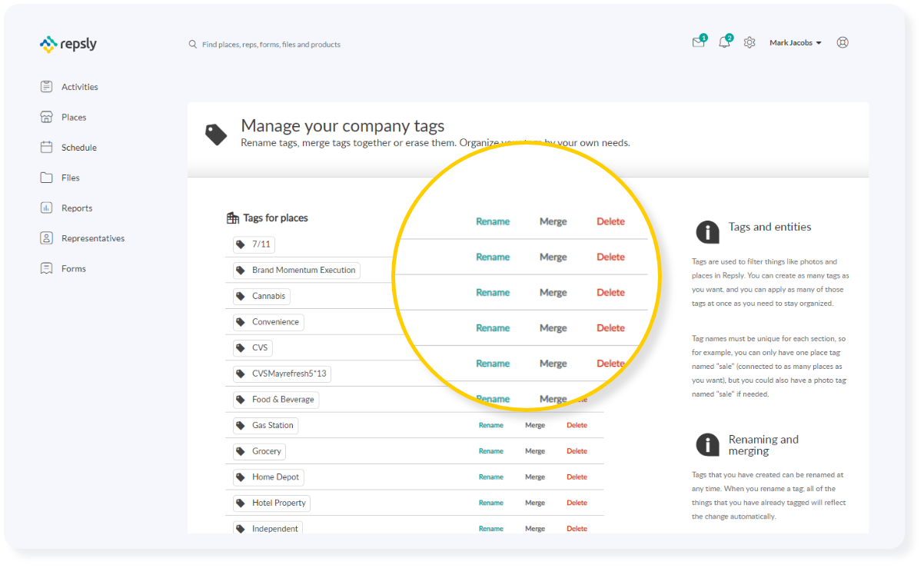This screenshot has height=568, width=924.
Task: Expand the Mark Jacobs user dropdown
Action: 796,43
